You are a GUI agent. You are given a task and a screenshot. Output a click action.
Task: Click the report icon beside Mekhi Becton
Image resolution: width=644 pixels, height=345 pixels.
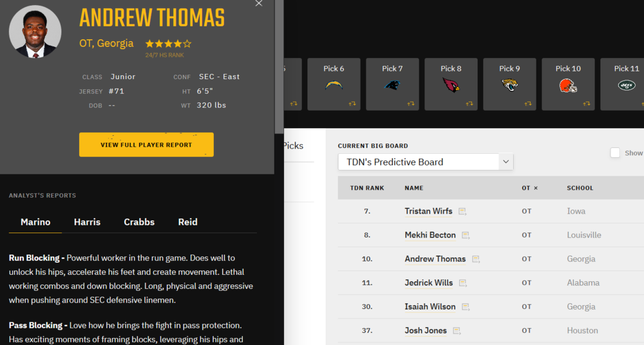[466, 236]
